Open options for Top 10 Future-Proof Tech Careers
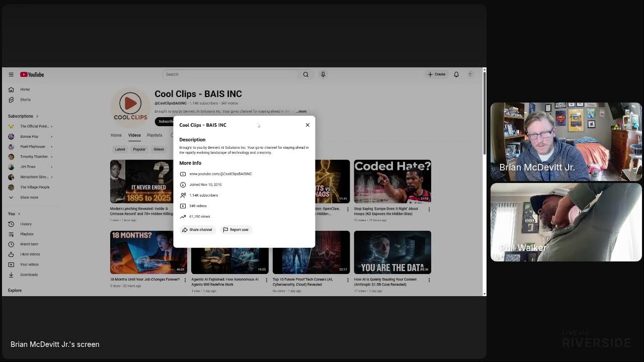Image resolution: width=644 pixels, height=362 pixels. [x=348, y=280]
